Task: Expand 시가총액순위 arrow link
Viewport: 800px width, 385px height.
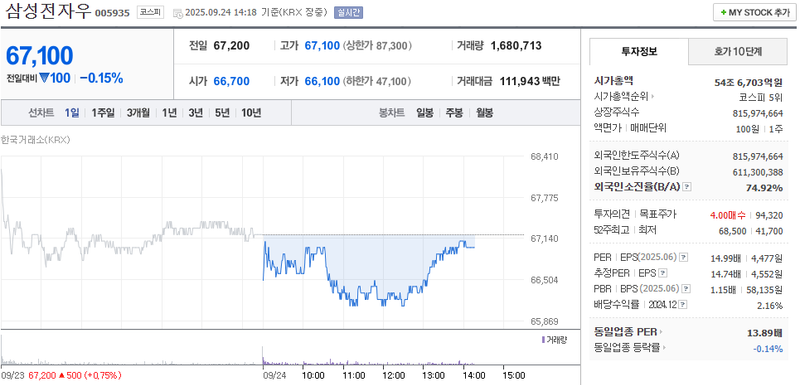Action: tap(653, 96)
